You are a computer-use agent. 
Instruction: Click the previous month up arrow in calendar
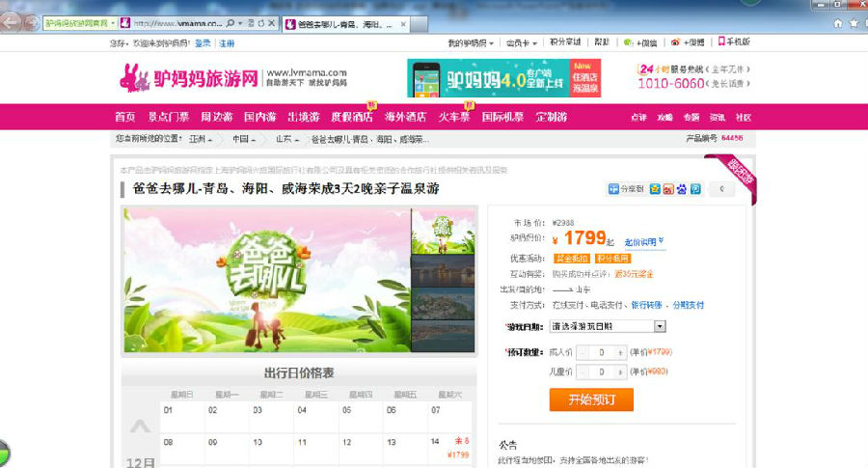(140, 426)
